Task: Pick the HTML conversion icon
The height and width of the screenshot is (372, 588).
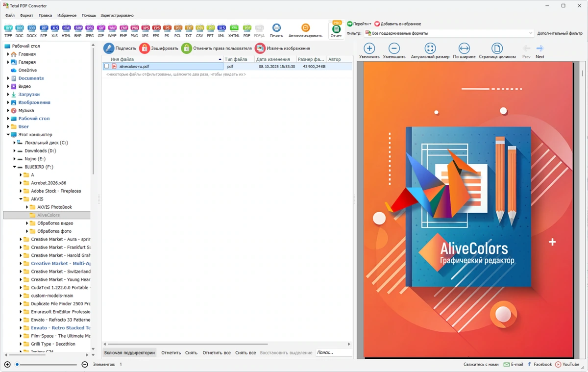Action: [66, 31]
